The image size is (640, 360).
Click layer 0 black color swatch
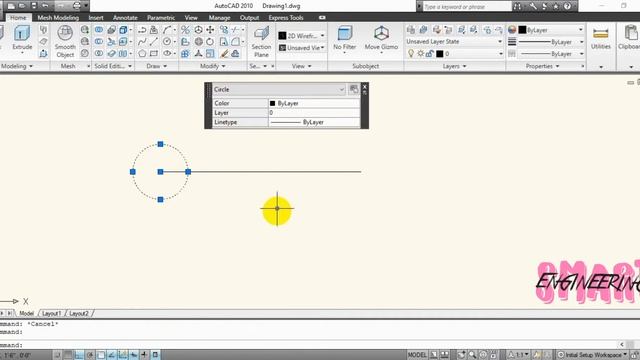[x=440, y=54]
